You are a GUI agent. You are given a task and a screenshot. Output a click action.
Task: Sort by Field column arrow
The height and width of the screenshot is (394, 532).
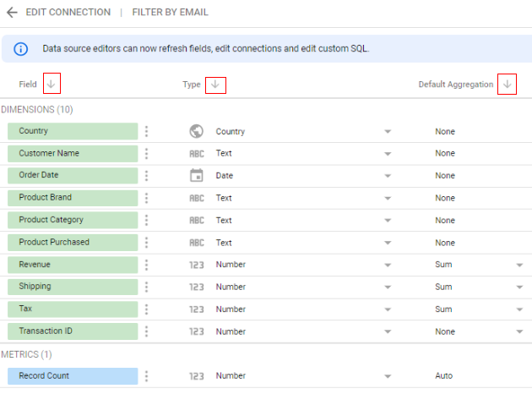coord(52,84)
